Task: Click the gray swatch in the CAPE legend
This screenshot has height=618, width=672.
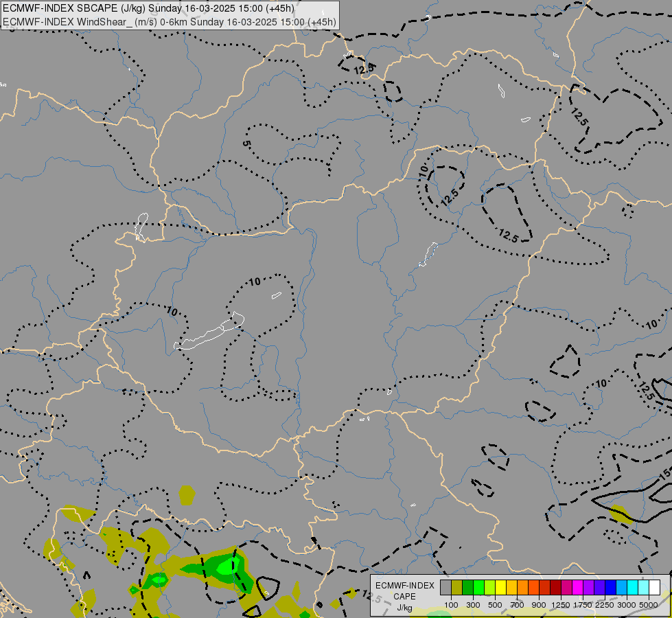Action: pos(445,587)
